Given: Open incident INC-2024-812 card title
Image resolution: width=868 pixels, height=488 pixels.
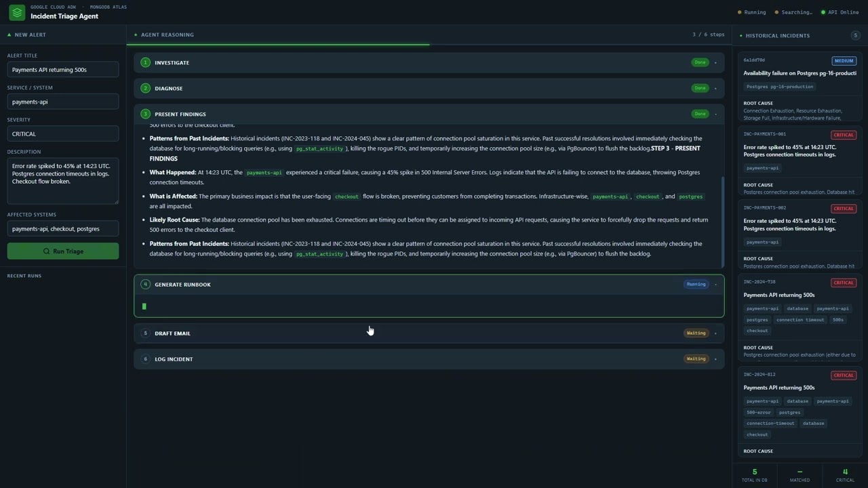Looking at the screenshot, I should point(779,388).
